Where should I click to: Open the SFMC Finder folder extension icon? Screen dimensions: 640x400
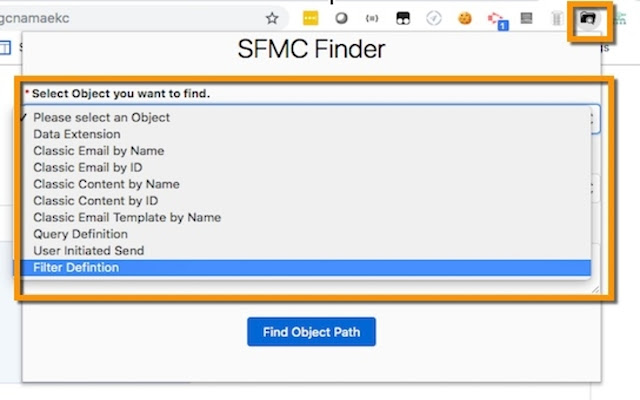(x=588, y=18)
